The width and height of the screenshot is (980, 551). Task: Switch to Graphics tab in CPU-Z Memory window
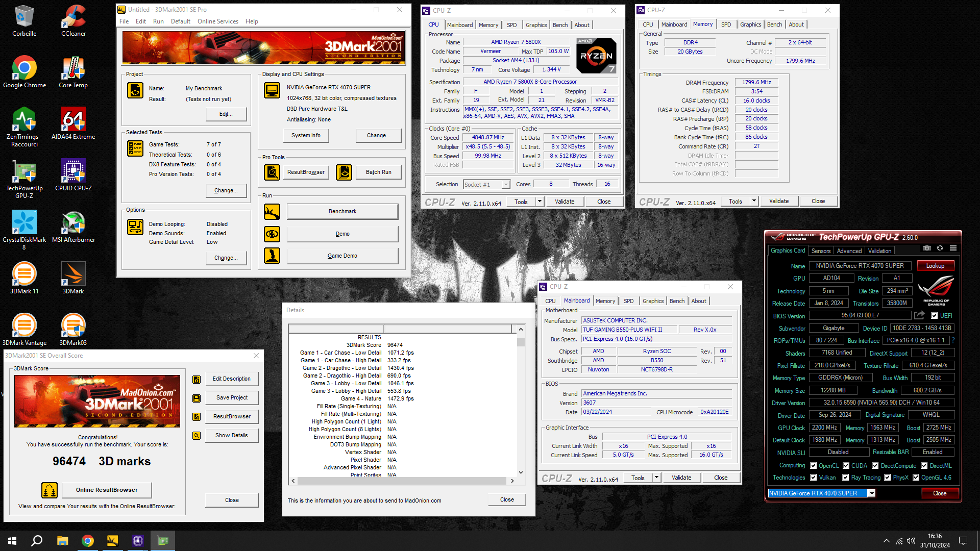point(750,24)
